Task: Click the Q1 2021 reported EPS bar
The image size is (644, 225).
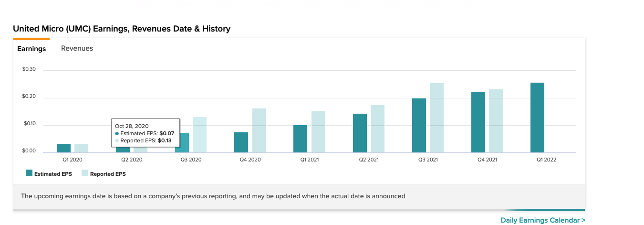Action: (x=318, y=132)
